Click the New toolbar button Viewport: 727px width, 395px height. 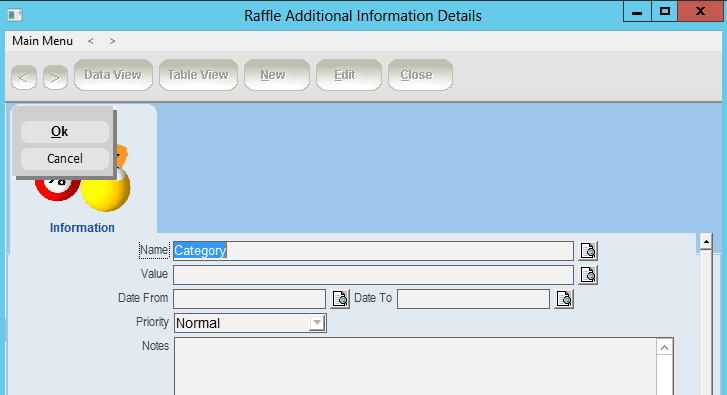[x=277, y=75]
